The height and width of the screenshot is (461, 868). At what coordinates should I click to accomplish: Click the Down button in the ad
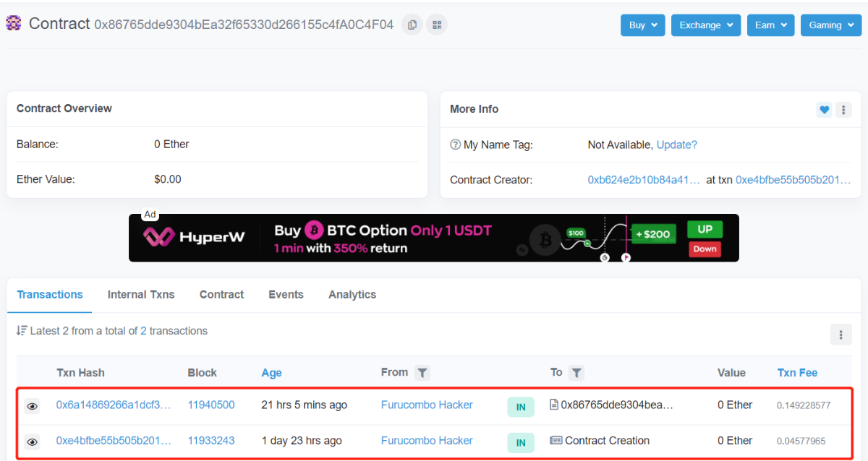pos(705,249)
